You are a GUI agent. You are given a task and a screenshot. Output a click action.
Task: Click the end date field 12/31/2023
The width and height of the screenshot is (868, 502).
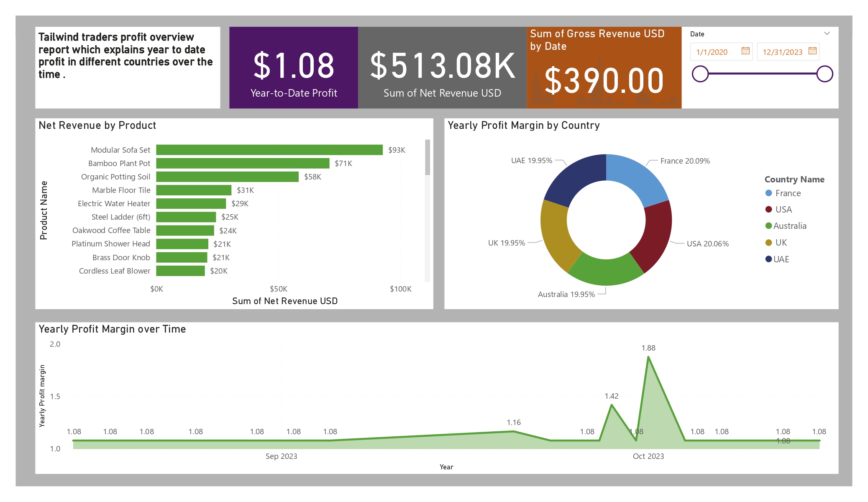coord(788,52)
